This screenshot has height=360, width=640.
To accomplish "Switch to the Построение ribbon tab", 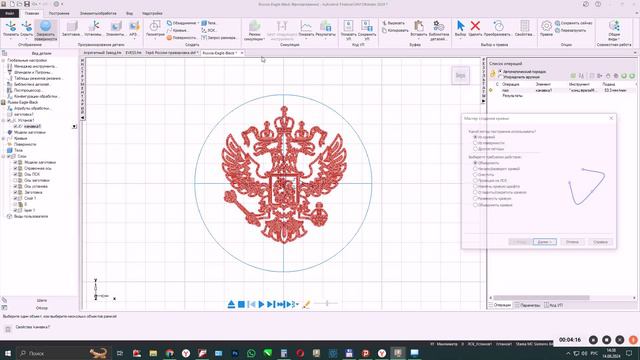I will click(x=59, y=13).
